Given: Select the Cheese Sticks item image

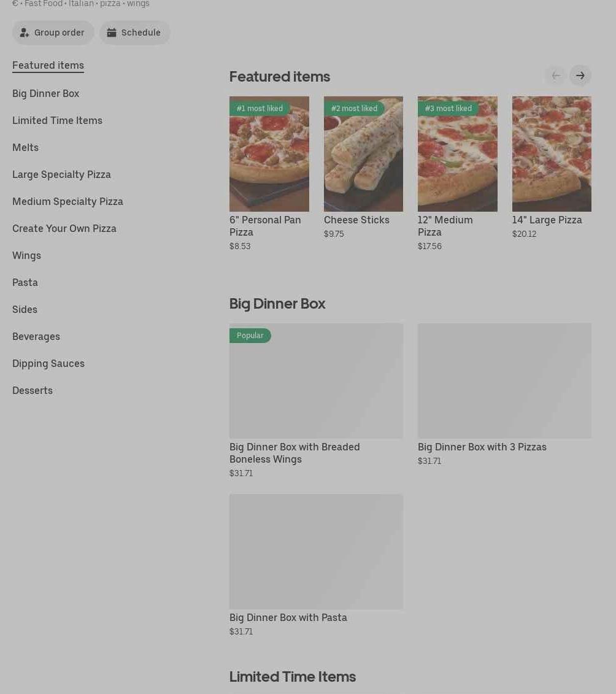Looking at the screenshot, I should click(x=363, y=153).
